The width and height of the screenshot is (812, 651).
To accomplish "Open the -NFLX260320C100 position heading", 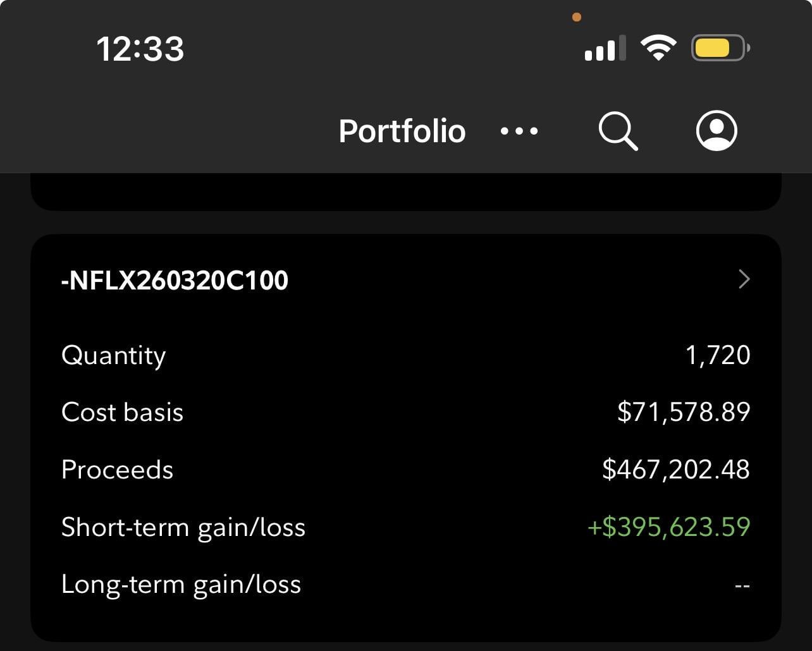I will pyautogui.click(x=175, y=280).
